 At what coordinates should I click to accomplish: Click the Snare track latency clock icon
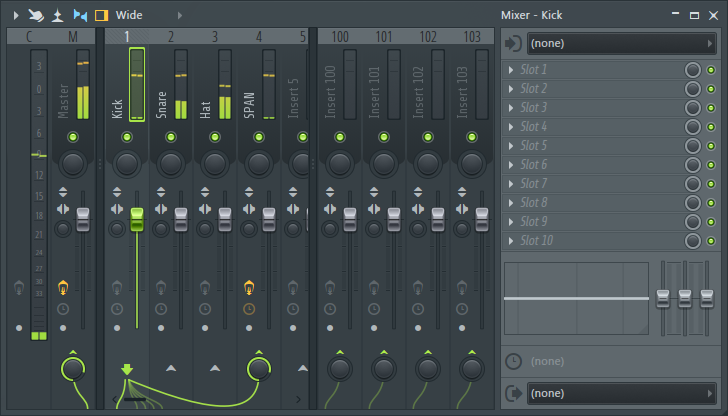[161, 309]
